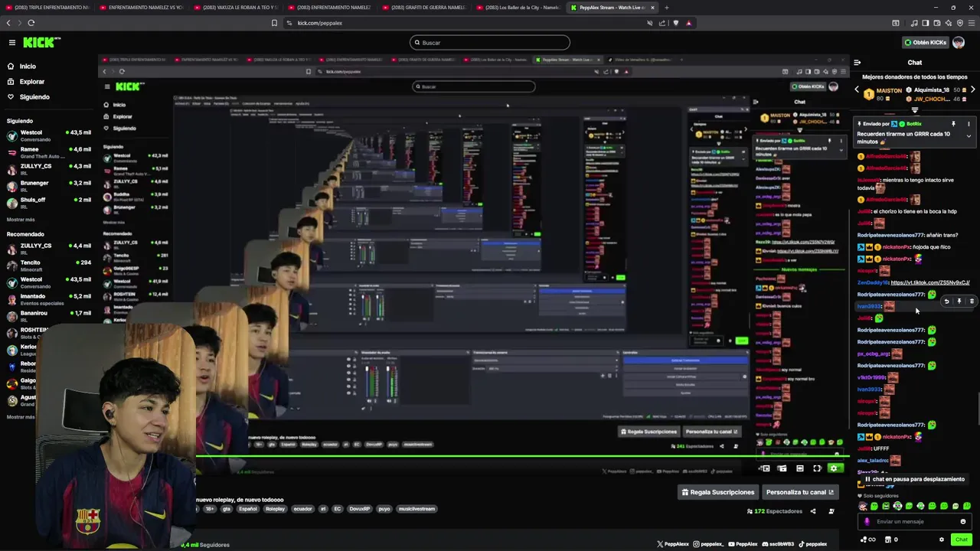This screenshot has width=980, height=551.
Task: Toggle fullscreen on the player
Action: [817, 468]
